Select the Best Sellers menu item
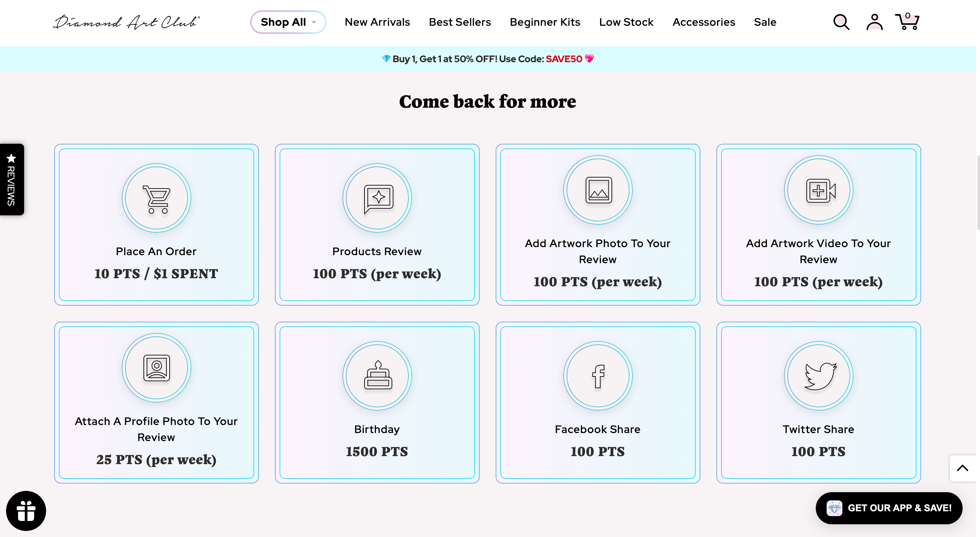Screen dimensions: 980x537 (460, 22)
